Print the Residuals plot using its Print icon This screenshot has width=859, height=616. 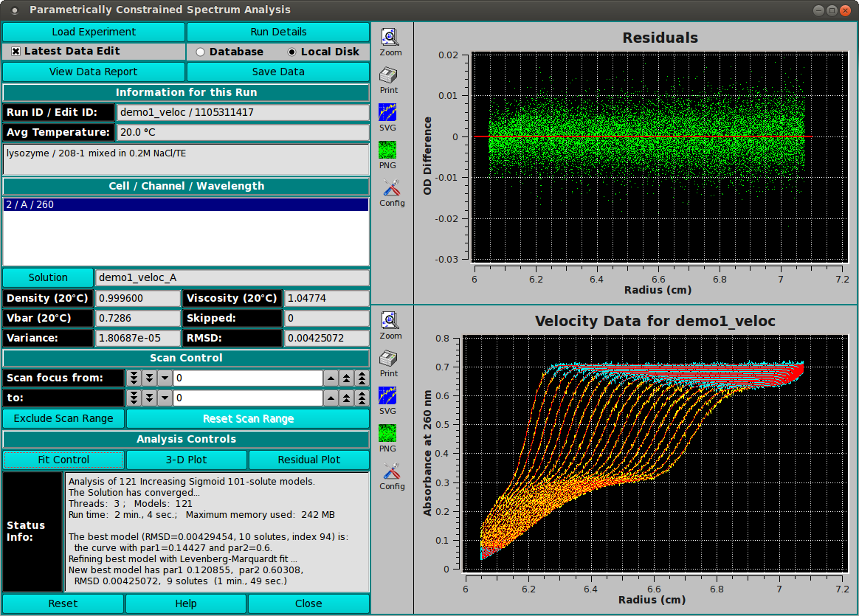click(388, 75)
